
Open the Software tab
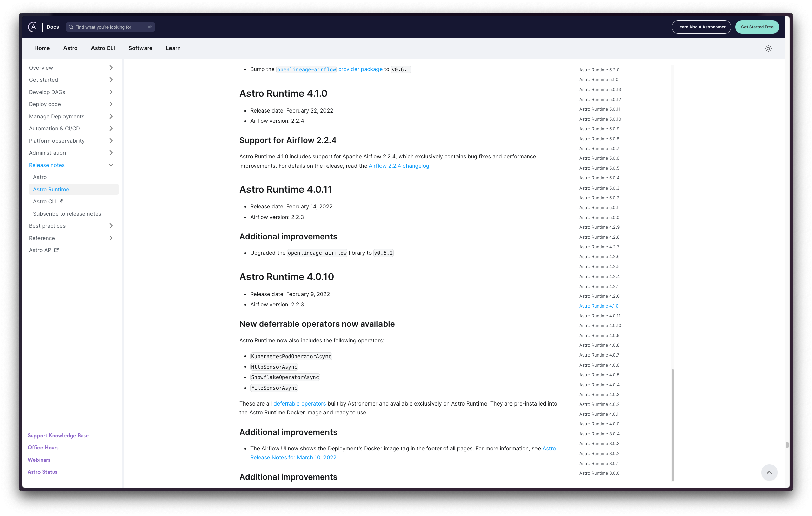pyautogui.click(x=140, y=48)
